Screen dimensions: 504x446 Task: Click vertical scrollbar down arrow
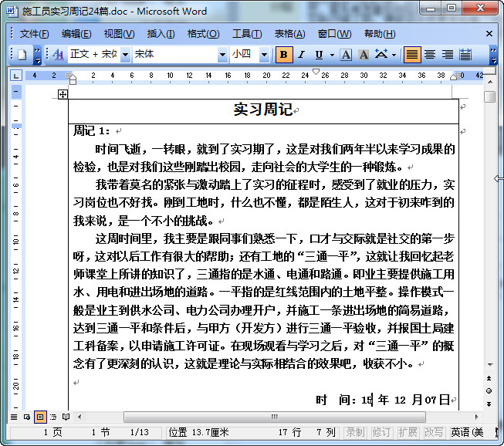point(490,365)
